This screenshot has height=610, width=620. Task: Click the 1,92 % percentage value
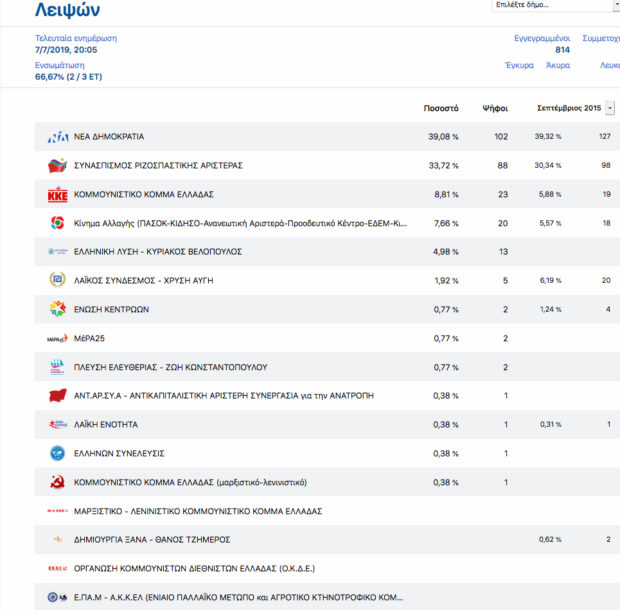446,280
